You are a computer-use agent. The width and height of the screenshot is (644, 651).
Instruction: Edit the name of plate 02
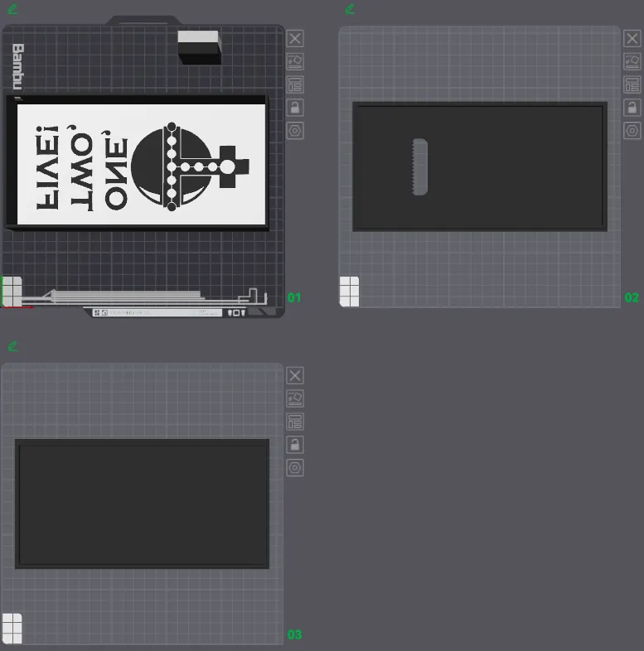click(x=350, y=9)
